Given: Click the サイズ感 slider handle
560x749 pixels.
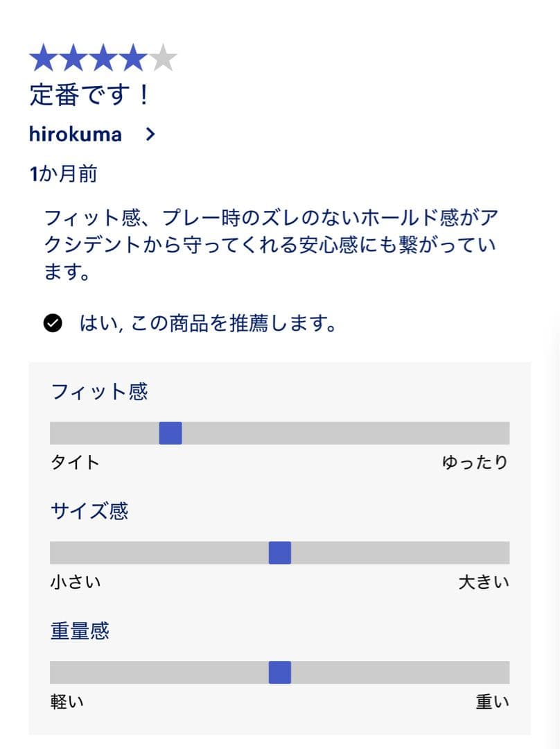Looking at the screenshot, I should [280, 553].
